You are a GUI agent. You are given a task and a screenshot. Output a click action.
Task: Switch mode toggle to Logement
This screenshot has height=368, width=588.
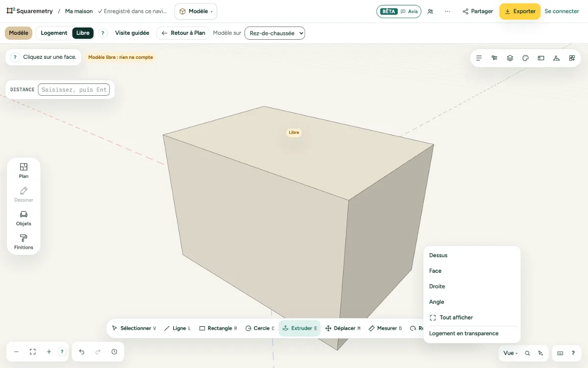pos(54,33)
